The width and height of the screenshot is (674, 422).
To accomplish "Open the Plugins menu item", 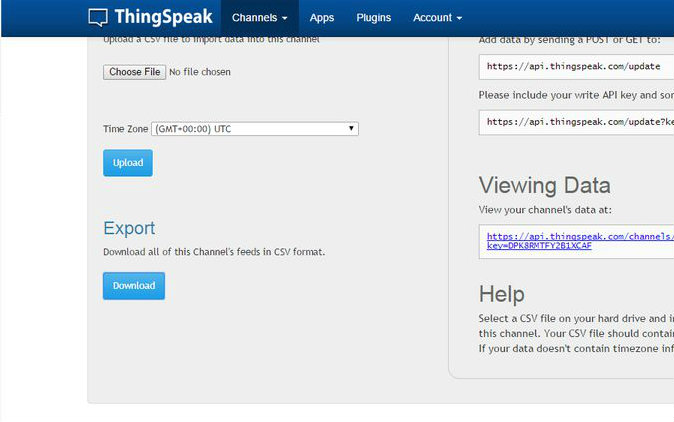I will point(374,18).
